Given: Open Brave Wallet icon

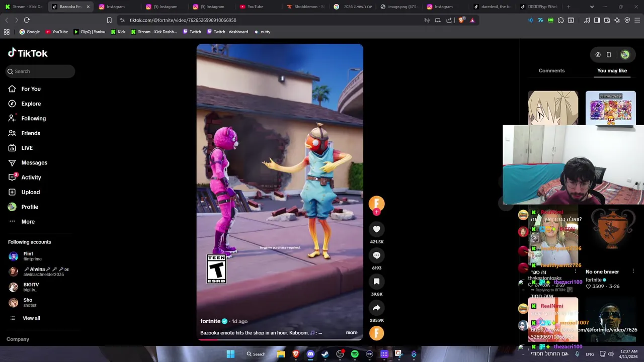Looking at the screenshot, I should pyautogui.click(x=607, y=20).
